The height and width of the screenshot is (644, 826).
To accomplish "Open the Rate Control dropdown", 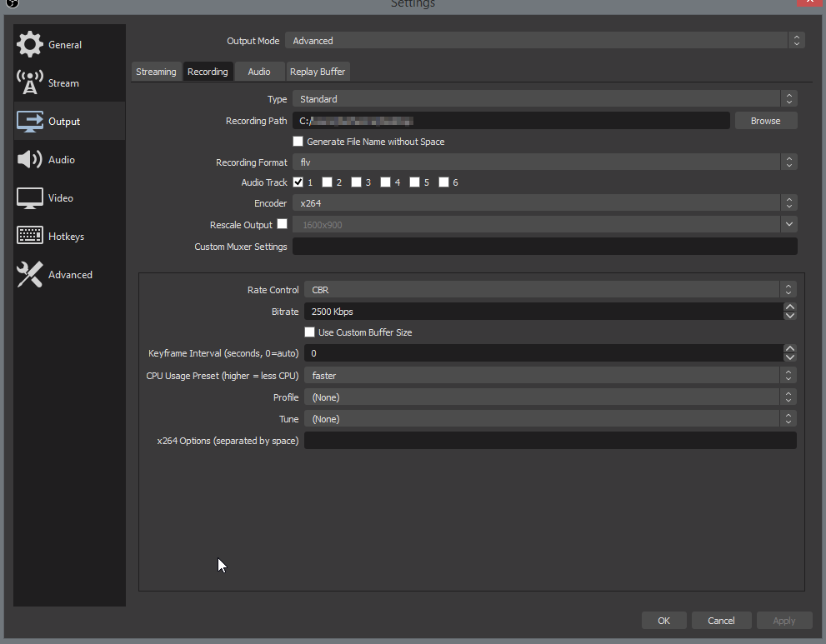I will [x=549, y=290].
